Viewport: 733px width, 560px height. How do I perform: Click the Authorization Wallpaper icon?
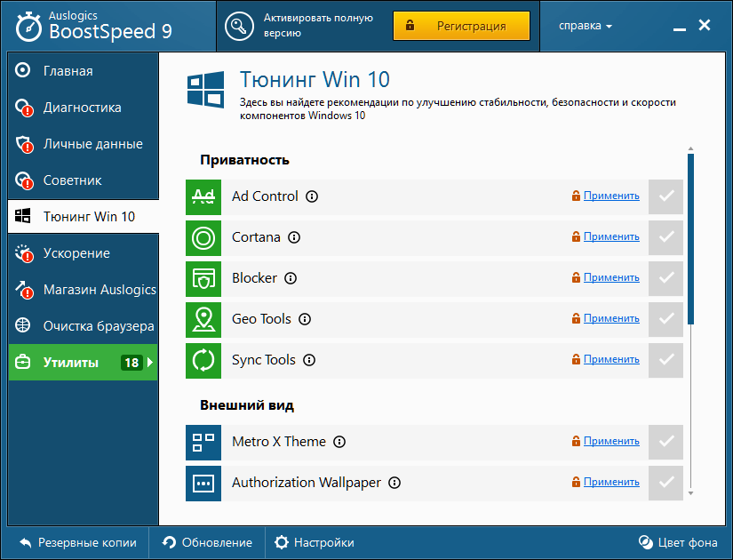click(203, 483)
